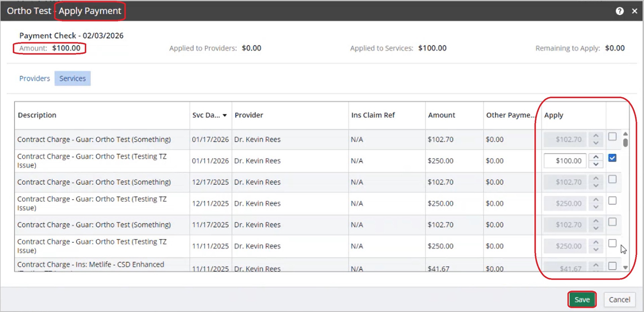Screen dimensions: 644x312
Task: Tick the 11/11/2025 $250.00 charge checkbox
Action: point(612,243)
